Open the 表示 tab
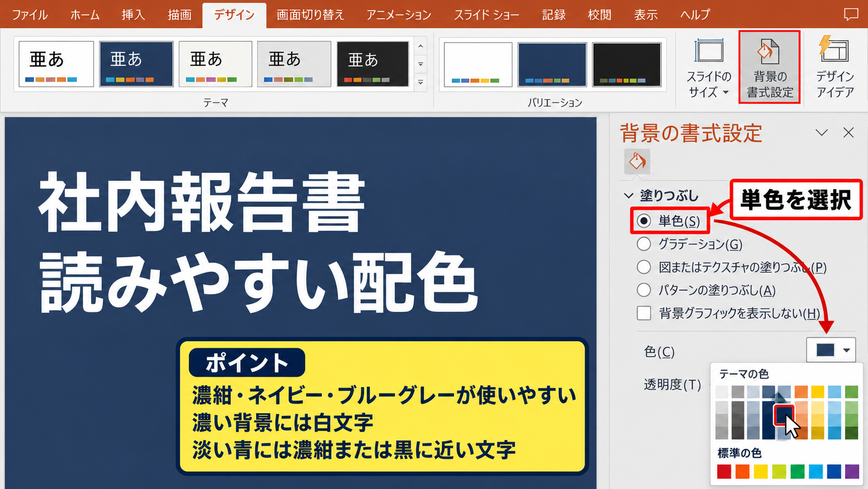The image size is (868, 489). click(x=646, y=15)
